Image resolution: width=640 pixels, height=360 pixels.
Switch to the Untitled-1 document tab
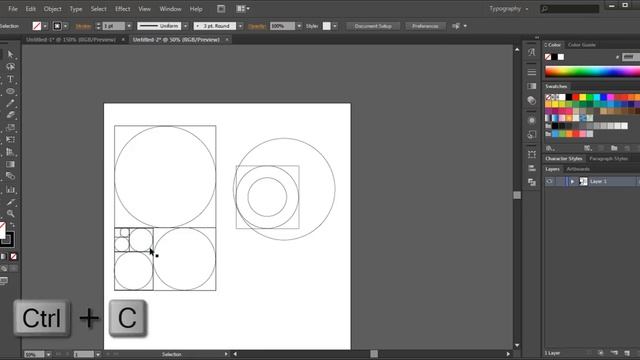[71, 40]
